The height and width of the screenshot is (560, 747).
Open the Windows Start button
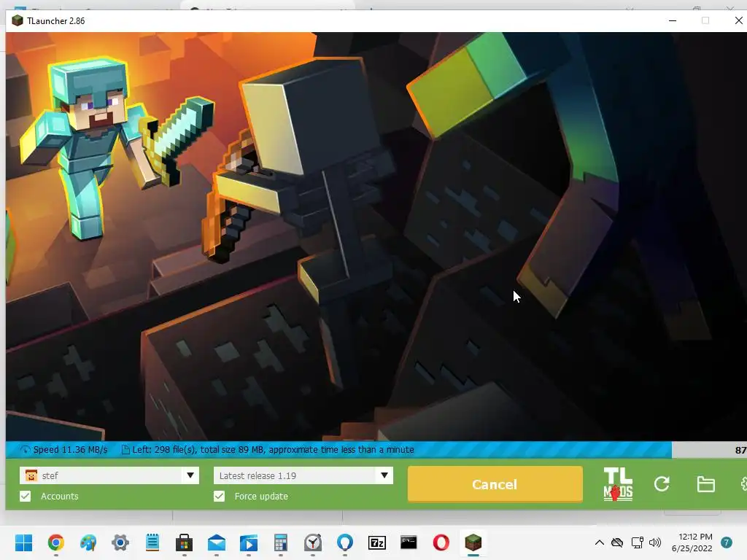click(23, 542)
